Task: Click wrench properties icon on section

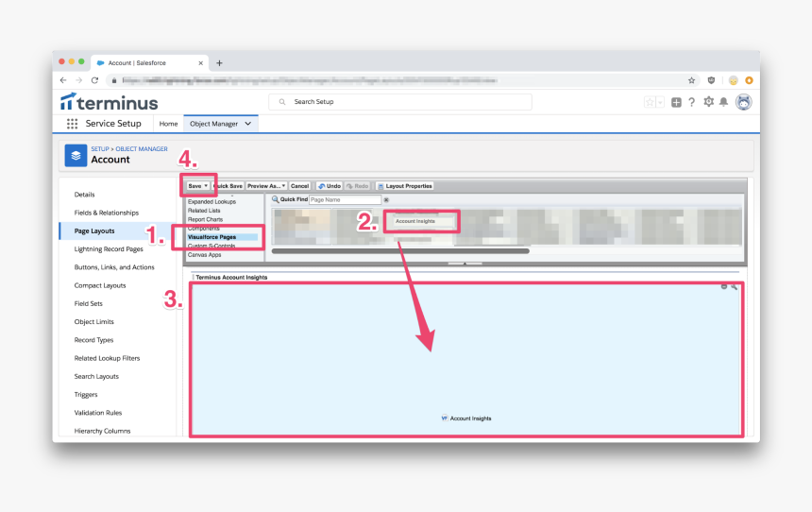Action: [734, 286]
